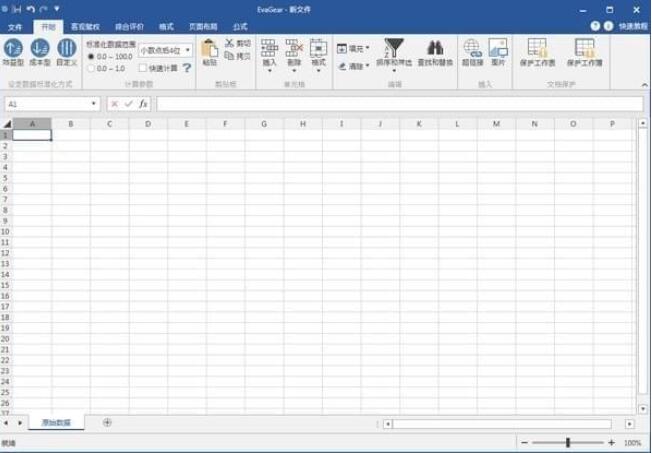This screenshot has height=453, width=652.
Task: Click the 图片 insert picture icon
Action: click(x=498, y=48)
